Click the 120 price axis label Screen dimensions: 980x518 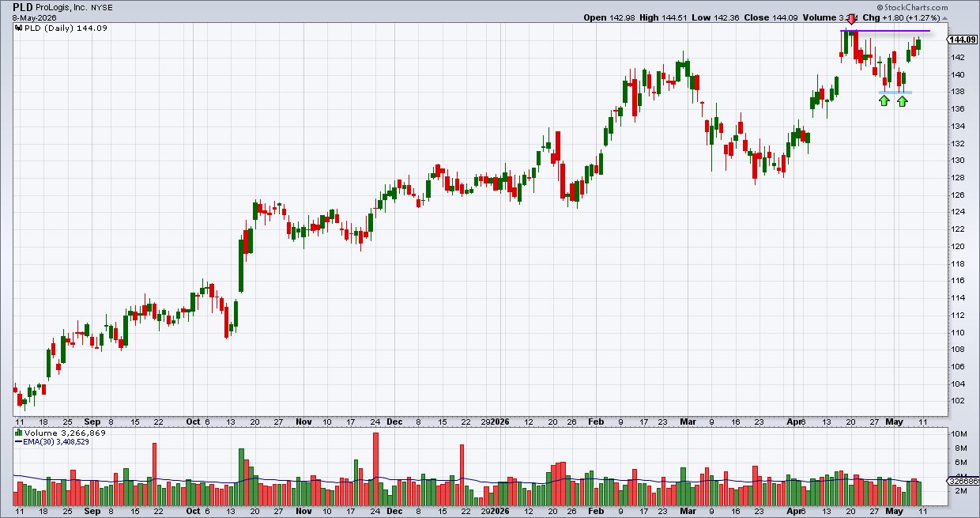[958, 246]
